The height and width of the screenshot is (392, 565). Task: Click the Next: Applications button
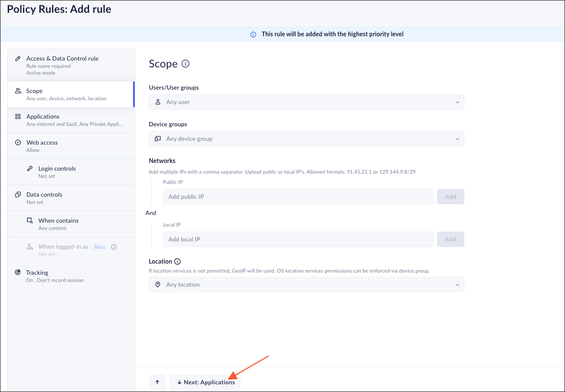pos(206,382)
